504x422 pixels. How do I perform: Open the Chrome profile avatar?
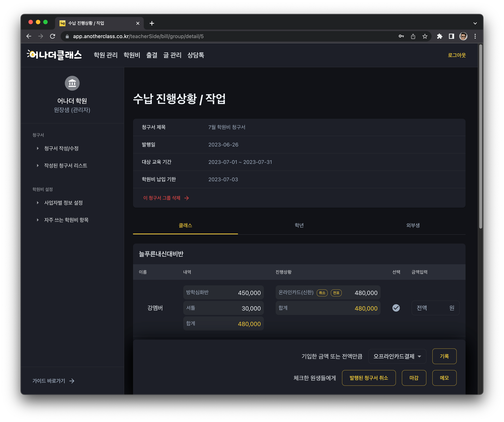click(463, 36)
